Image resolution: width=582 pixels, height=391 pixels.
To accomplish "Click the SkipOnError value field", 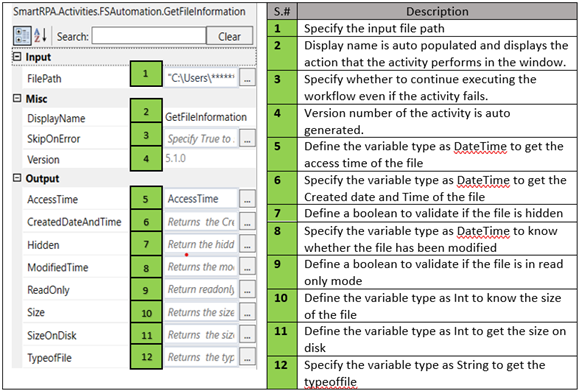I will pos(201,139).
